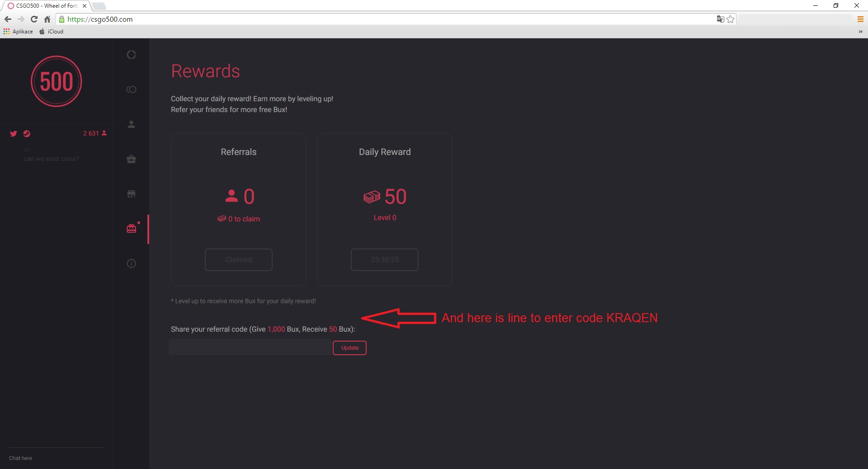
Task: Open the Steam group icon
Action: (x=27, y=133)
